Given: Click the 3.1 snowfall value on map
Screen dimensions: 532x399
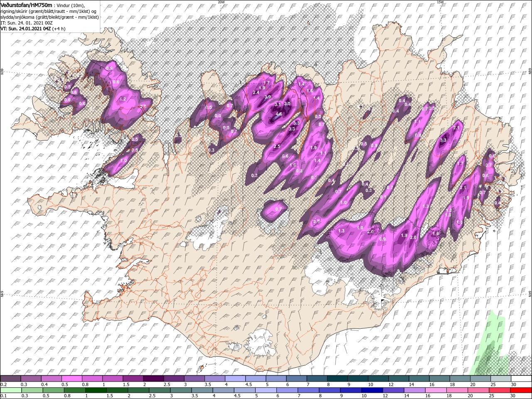Looking at the screenshot, I should (x=278, y=104).
